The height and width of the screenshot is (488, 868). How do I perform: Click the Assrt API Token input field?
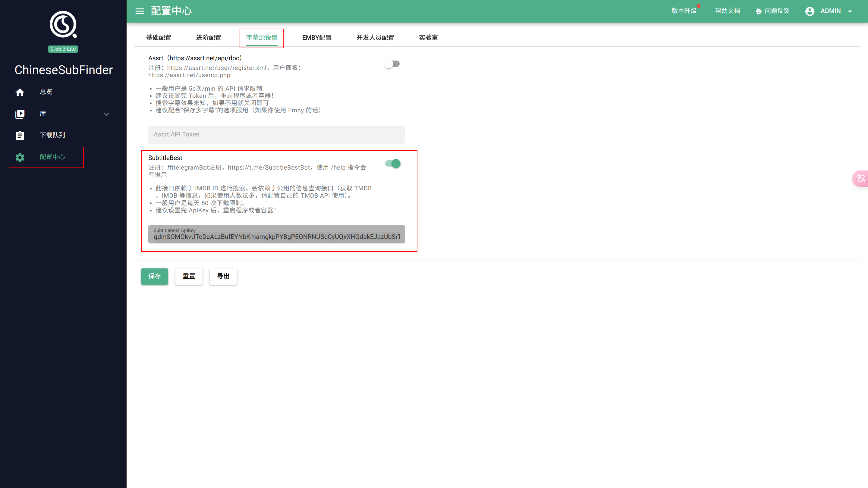point(277,135)
